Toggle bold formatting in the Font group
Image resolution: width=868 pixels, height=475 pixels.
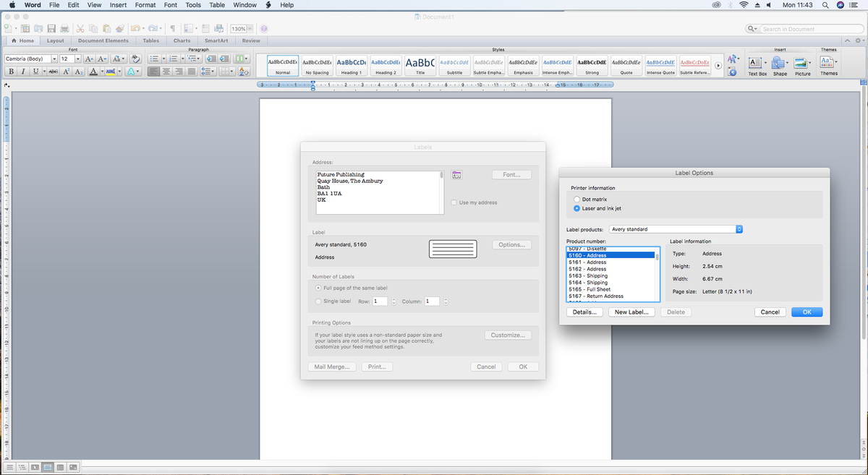(12, 71)
